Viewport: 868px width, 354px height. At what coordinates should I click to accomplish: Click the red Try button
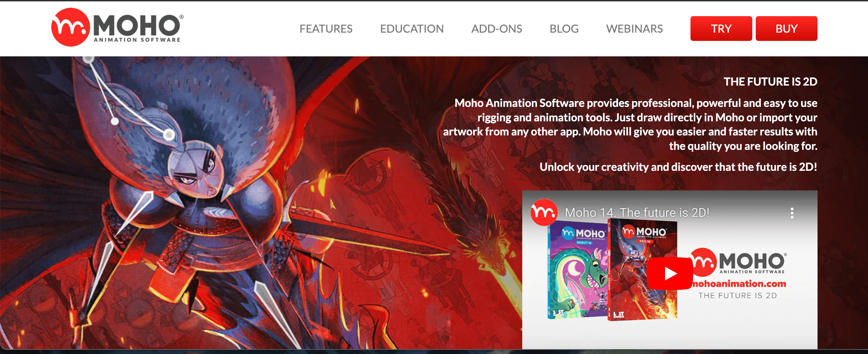(x=721, y=29)
